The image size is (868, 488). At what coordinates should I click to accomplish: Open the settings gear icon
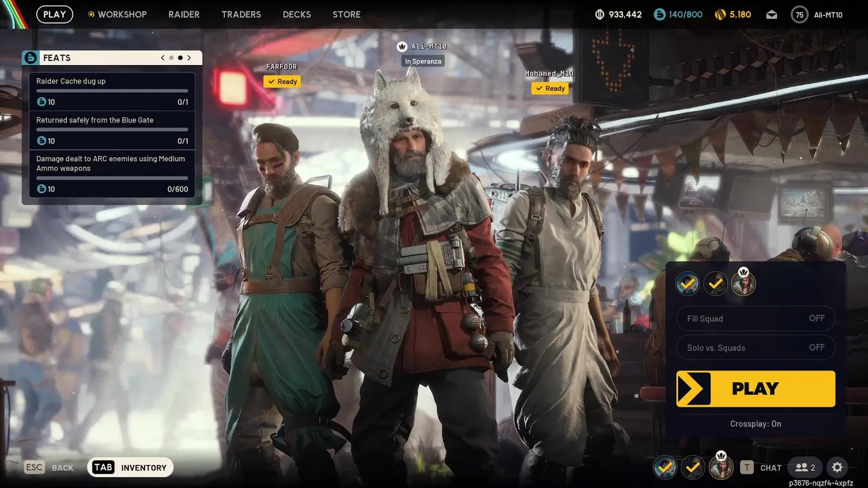coord(837,467)
